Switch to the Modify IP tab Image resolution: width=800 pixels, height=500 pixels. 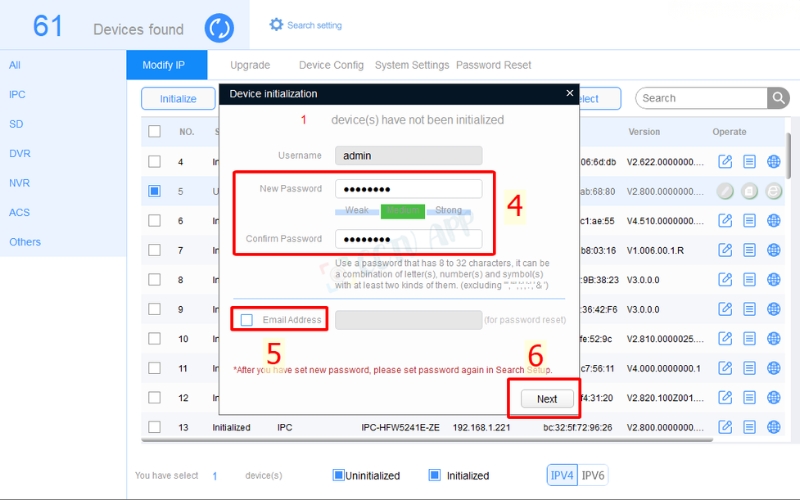[167, 65]
